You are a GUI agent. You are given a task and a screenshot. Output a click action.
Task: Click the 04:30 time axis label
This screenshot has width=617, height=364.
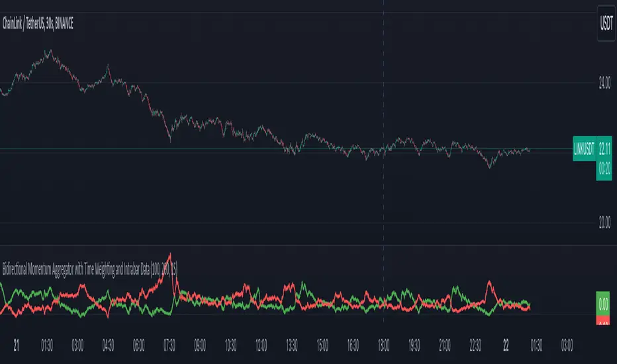pyautogui.click(x=108, y=345)
